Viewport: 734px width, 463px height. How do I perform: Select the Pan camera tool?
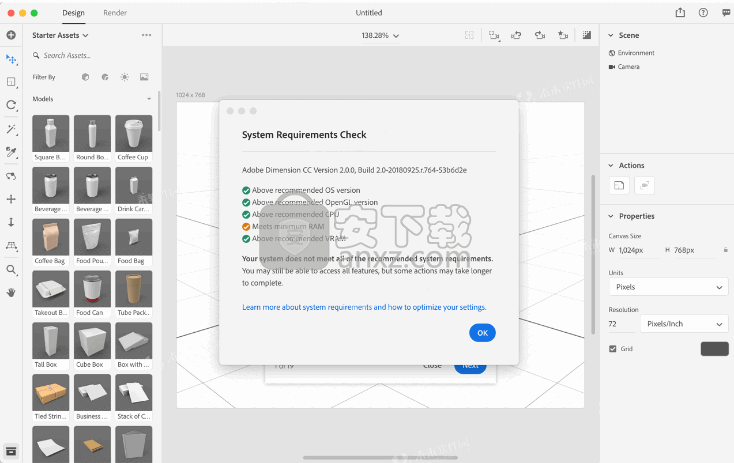11,199
